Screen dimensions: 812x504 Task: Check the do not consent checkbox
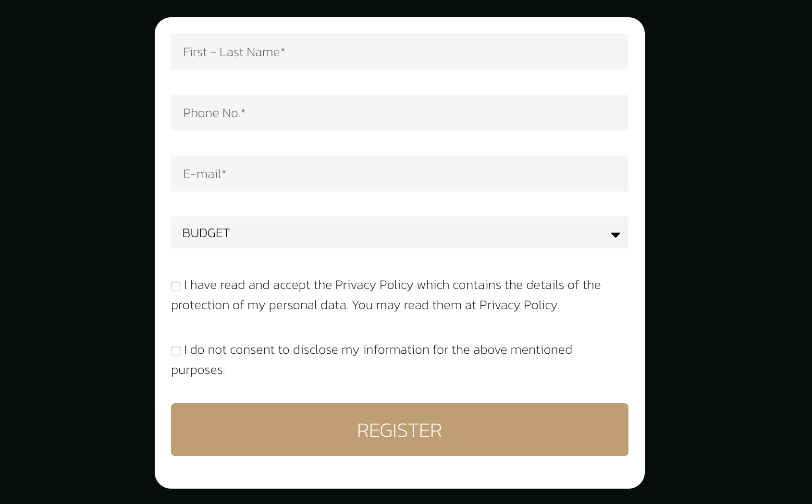click(176, 351)
